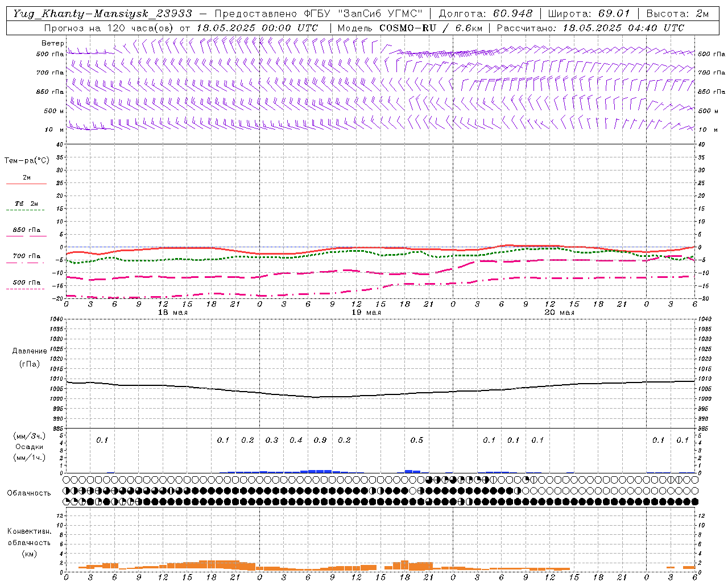Image resolution: width=728 pixels, height=582 pixels.
Task: Click the 'Высота: 2м' header field
Action: (677, 14)
